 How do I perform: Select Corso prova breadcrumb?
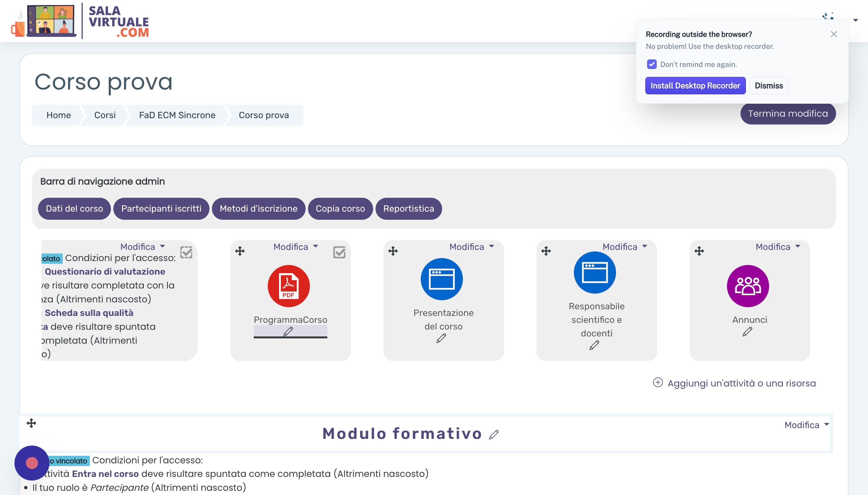264,115
